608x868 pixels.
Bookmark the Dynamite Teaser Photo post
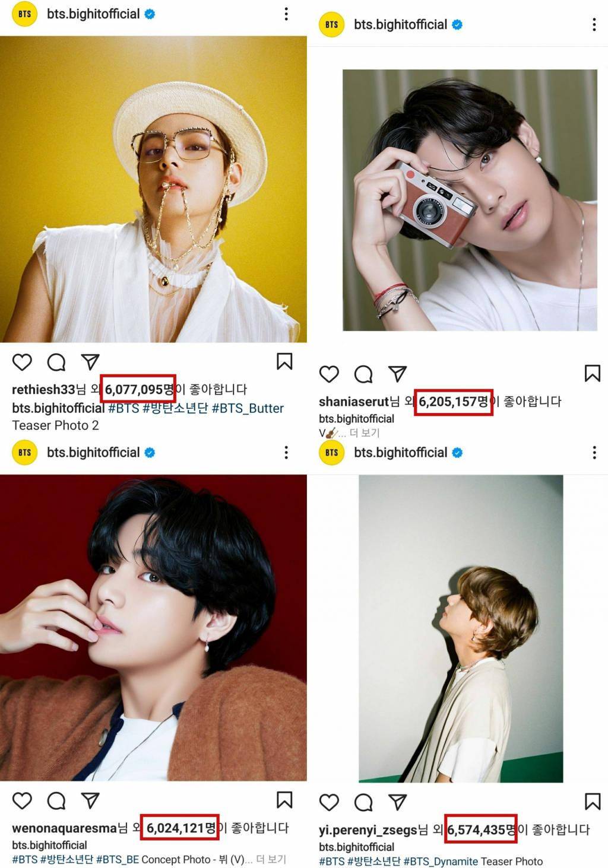[592, 802]
